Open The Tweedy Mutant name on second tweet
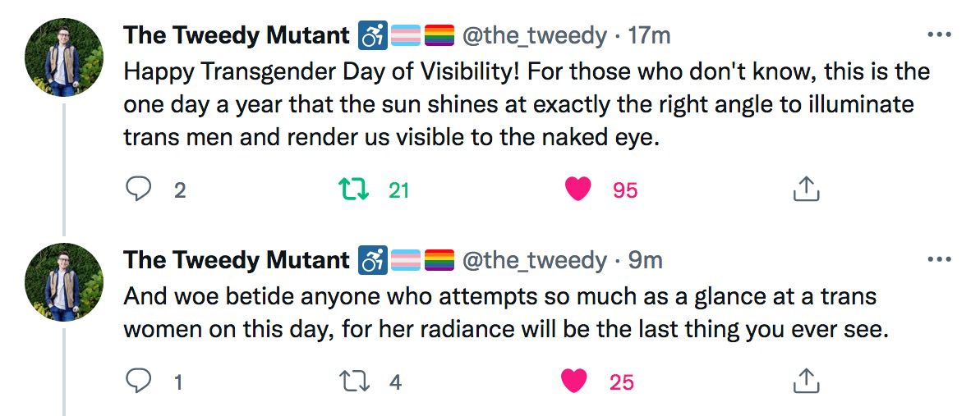Screen dimensions: 980x416 coord(237,260)
